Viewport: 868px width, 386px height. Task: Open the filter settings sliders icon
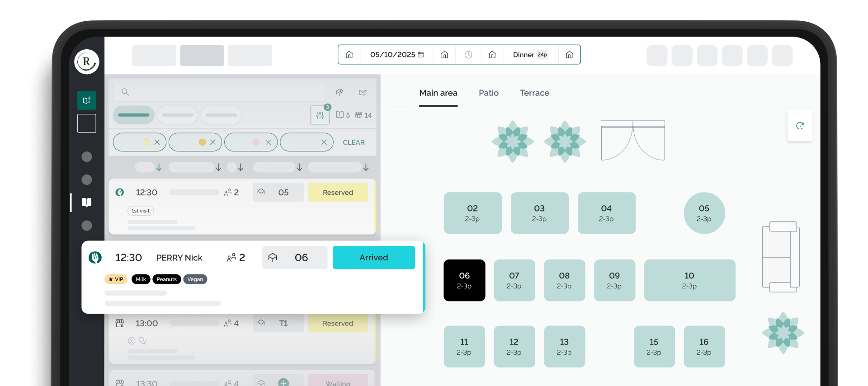click(320, 115)
